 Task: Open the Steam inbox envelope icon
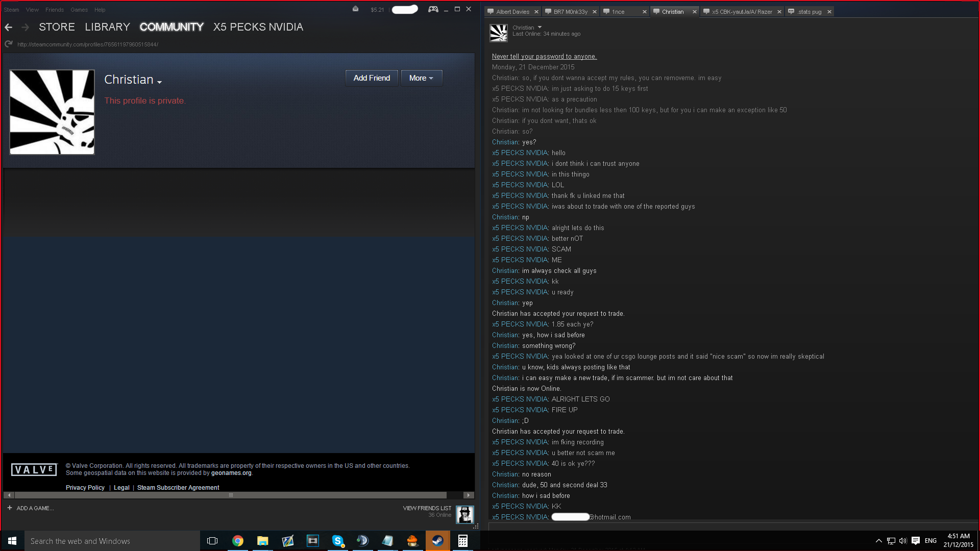(355, 9)
